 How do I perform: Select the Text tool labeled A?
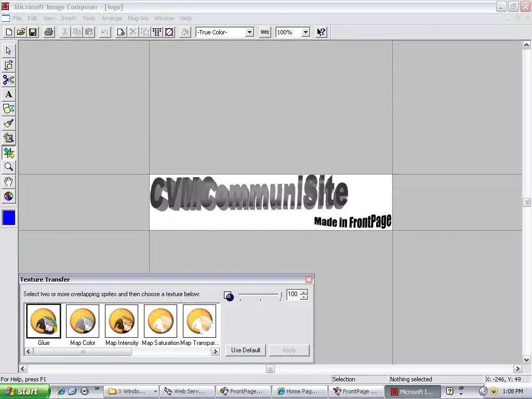click(8, 95)
